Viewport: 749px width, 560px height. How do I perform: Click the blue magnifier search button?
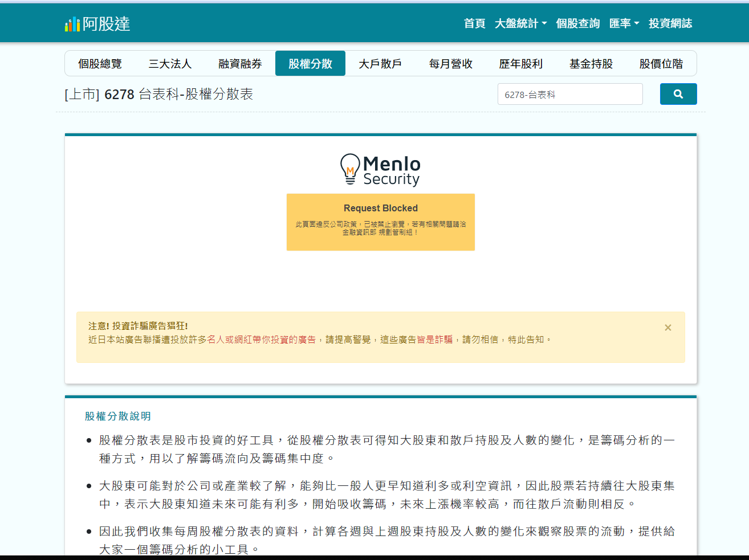click(x=678, y=93)
